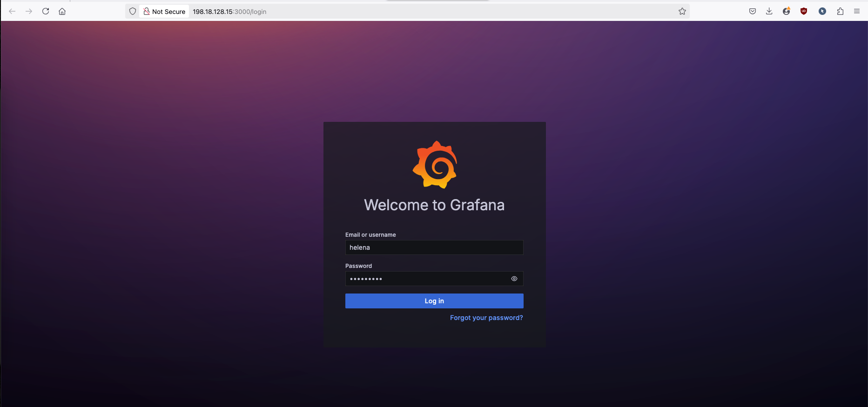Click into the Password field
The height and width of the screenshot is (407, 868).
pyautogui.click(x=426, y=279)
